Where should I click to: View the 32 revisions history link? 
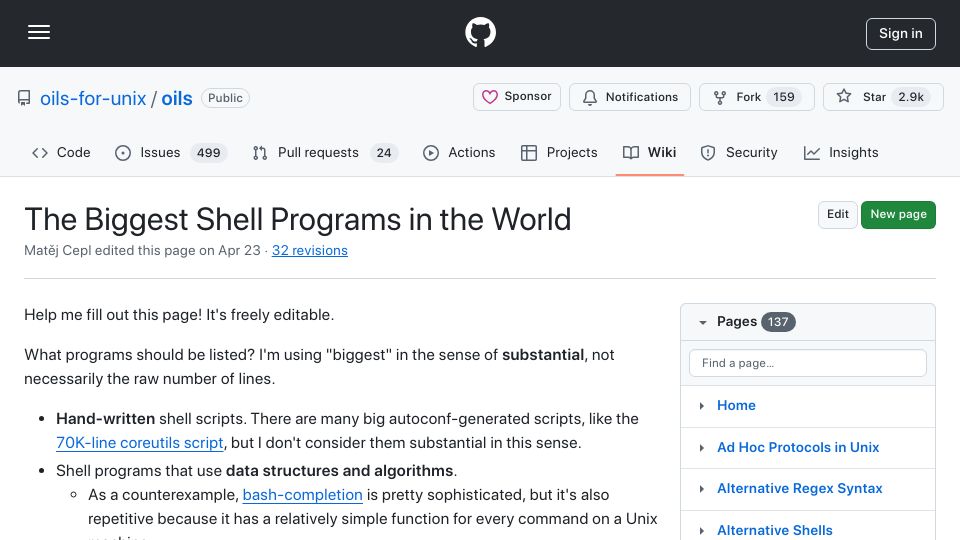(x=310, y=250)
